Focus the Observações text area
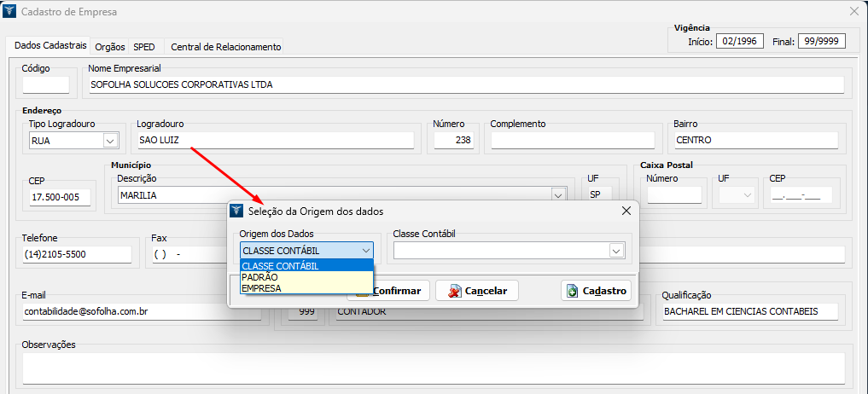Image resolution: width=868 pixels, height=394 pixels. coord(434,368)
